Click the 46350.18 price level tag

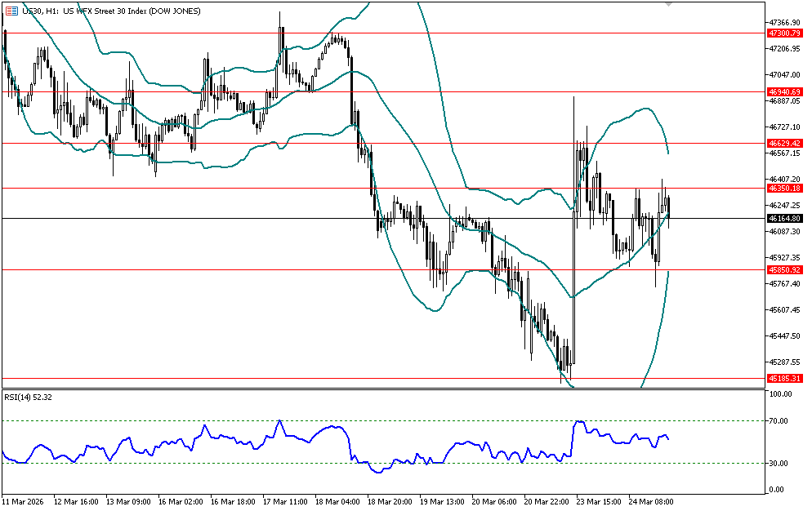[783, 188]
